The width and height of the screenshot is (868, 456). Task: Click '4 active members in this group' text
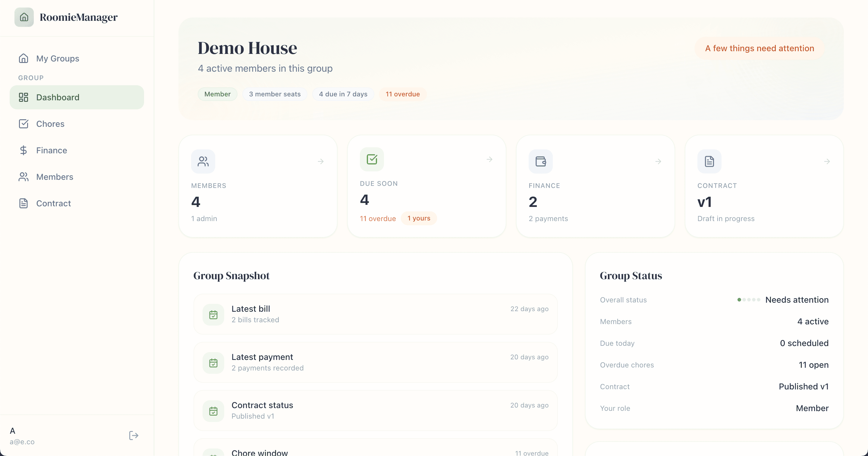[x=265, y=68]
